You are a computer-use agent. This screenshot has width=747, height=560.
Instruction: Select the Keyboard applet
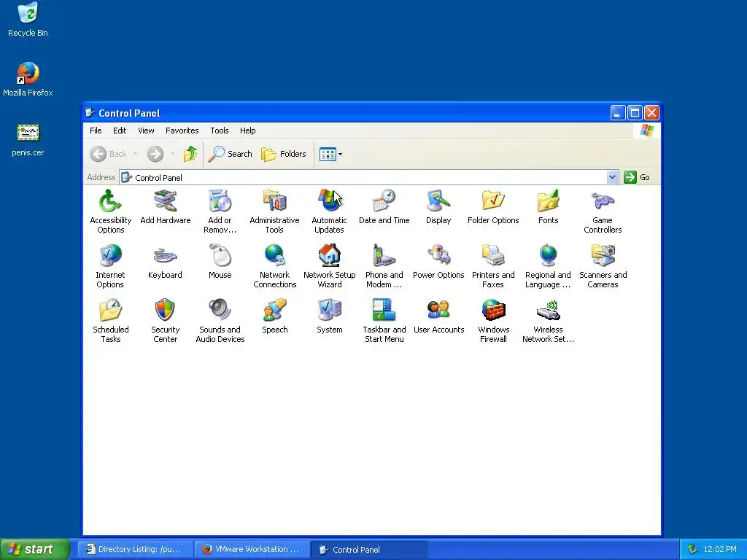pyautogui.click(x=165, y=262)
